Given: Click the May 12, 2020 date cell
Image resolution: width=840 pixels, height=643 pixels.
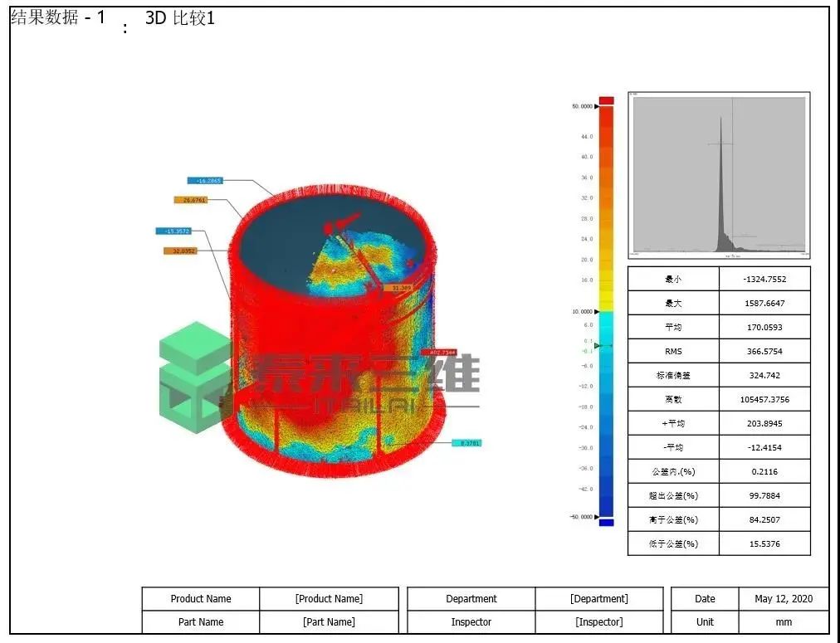Looking at the screenshot, I should tap(783, 599).
